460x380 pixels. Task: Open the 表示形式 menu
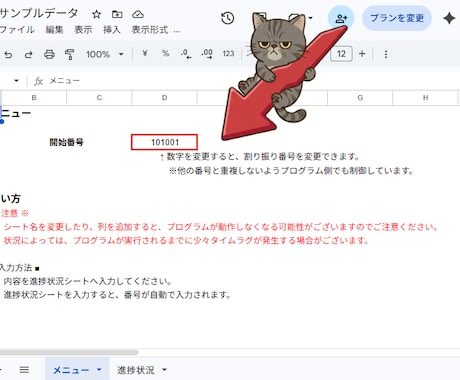tap(150, 30)
